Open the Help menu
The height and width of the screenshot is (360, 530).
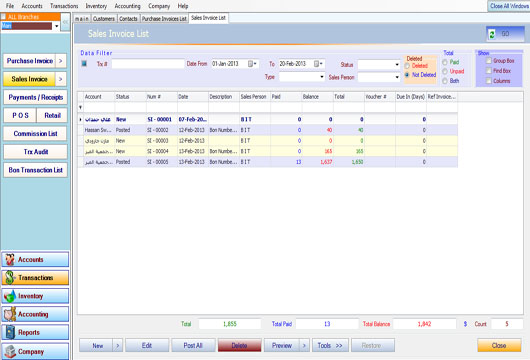tap(183, 6)
